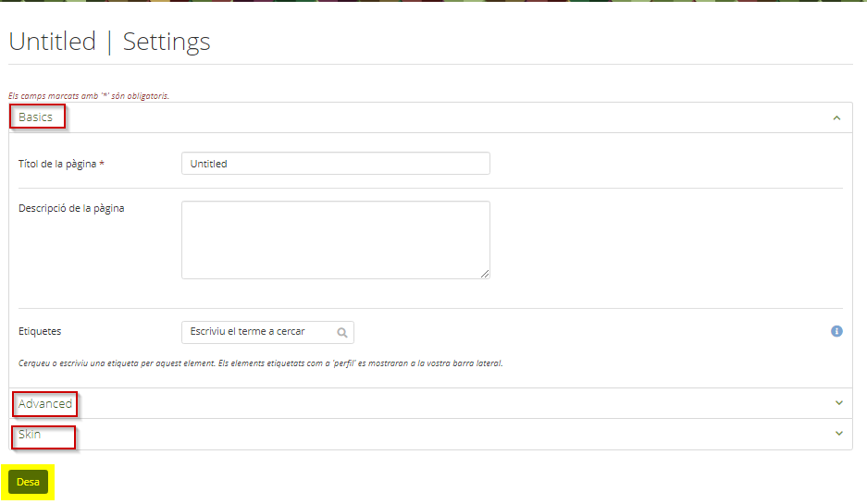
Task: Click the Etiquetes label
Action: click(x=40, y=331)
